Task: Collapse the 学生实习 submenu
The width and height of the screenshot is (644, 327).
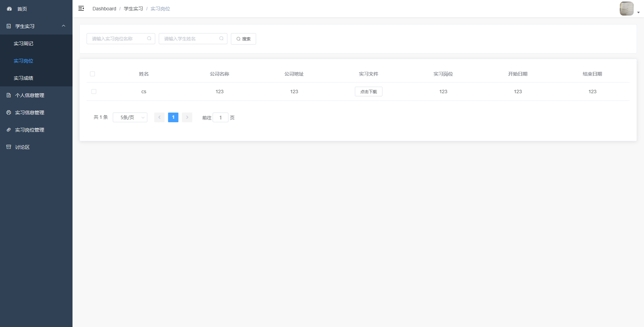Action: 64,26
